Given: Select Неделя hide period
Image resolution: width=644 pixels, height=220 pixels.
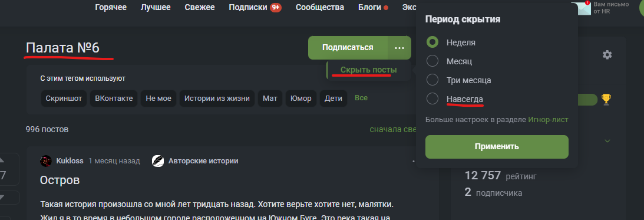Looking at the screenshot, I should (432, 42).
